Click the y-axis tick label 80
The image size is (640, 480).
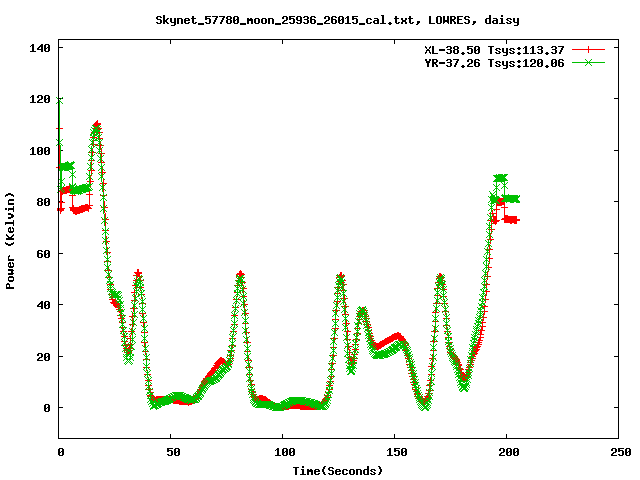click(44, 202)
